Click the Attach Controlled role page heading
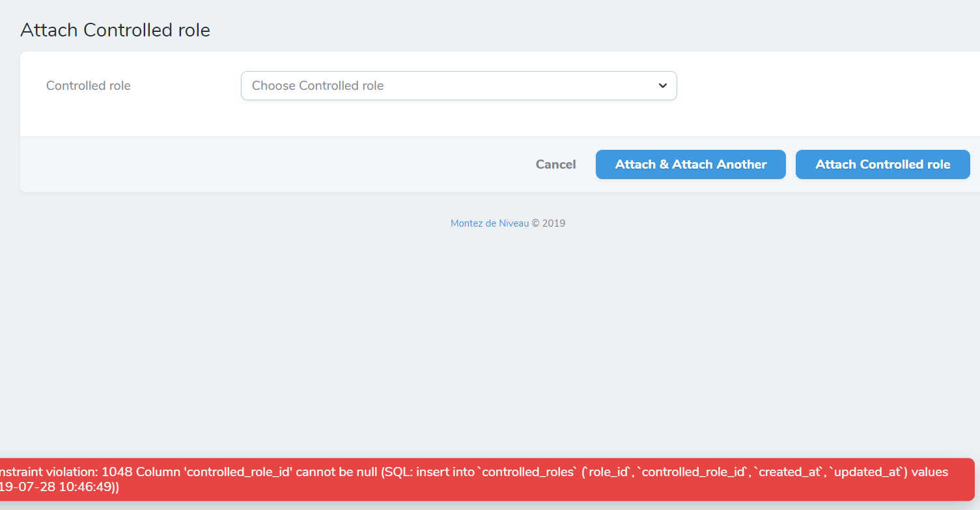The image size is (980, 510). click(x=115, y=30)
